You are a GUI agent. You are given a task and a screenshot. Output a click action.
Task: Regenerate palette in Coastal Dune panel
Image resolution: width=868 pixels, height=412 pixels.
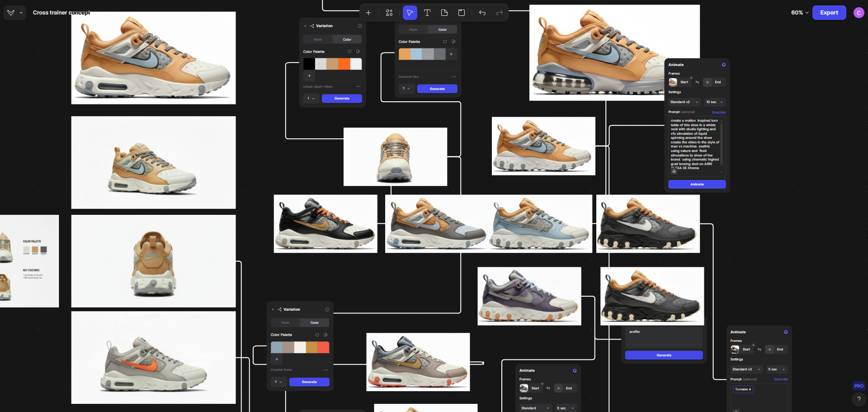coord(317,335)
